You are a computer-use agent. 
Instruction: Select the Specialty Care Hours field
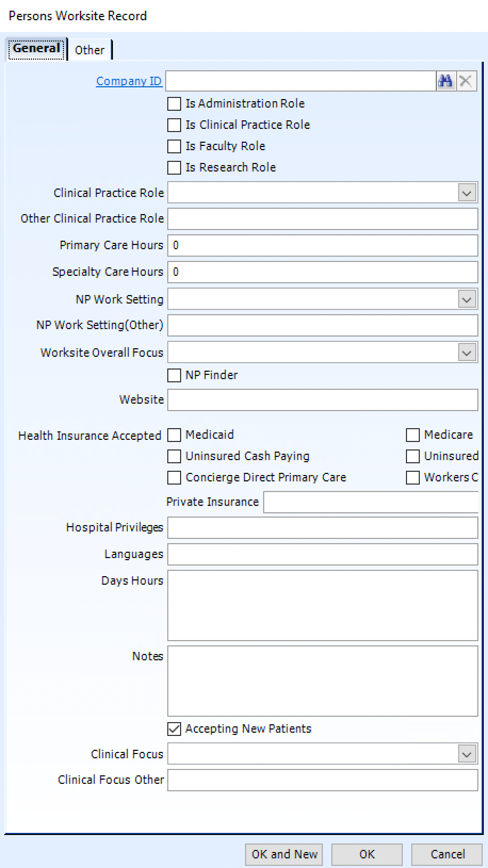click(323, 272)
